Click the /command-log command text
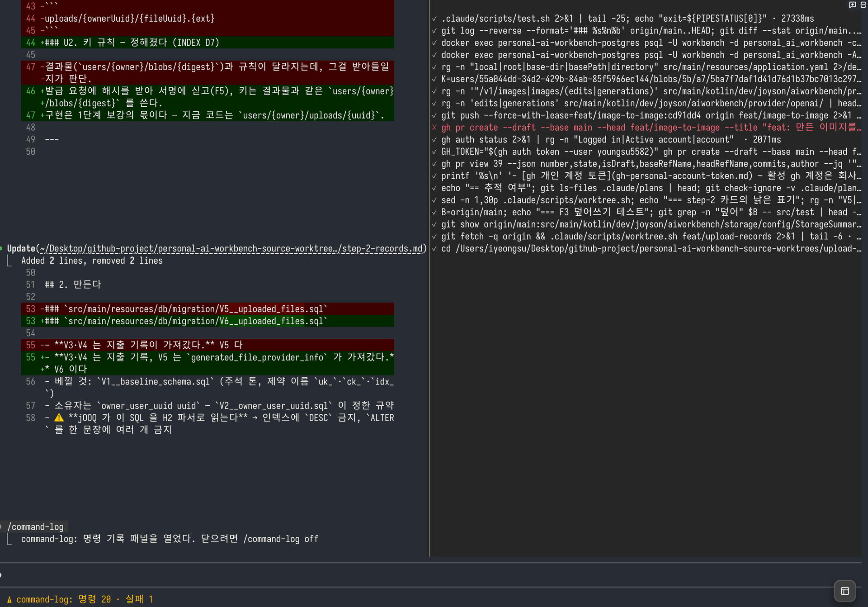This screenshot has height=607, width=868. coord(36,527)
